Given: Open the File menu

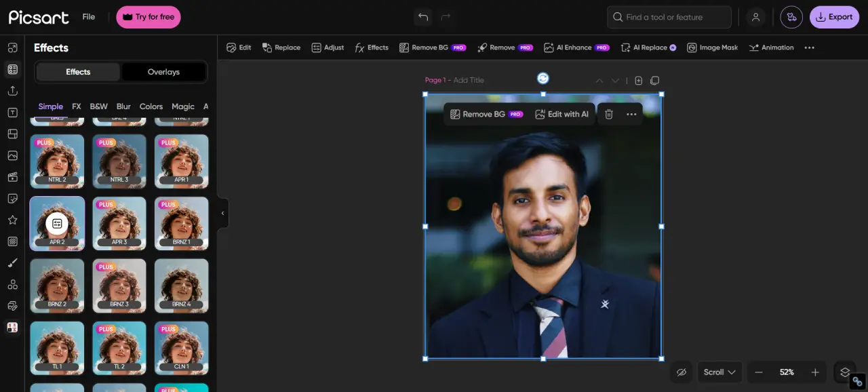Looking at the screenshot, I should [89, 17].
